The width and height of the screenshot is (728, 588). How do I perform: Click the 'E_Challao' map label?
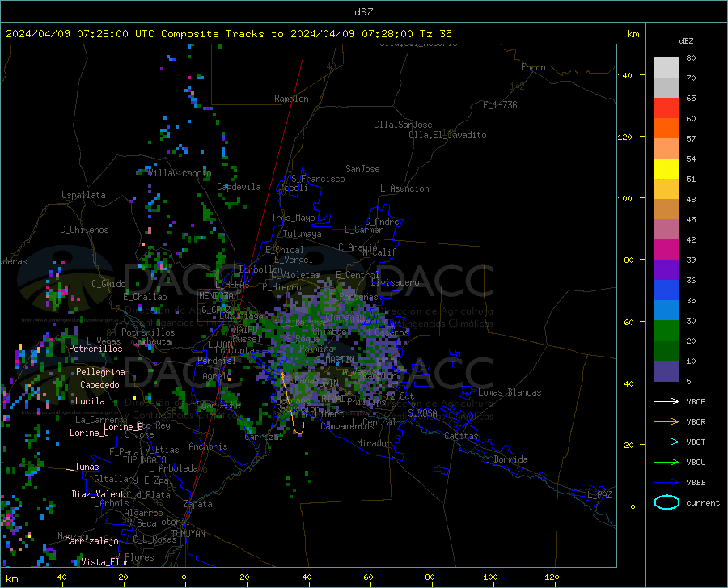[x=145, y=297]
